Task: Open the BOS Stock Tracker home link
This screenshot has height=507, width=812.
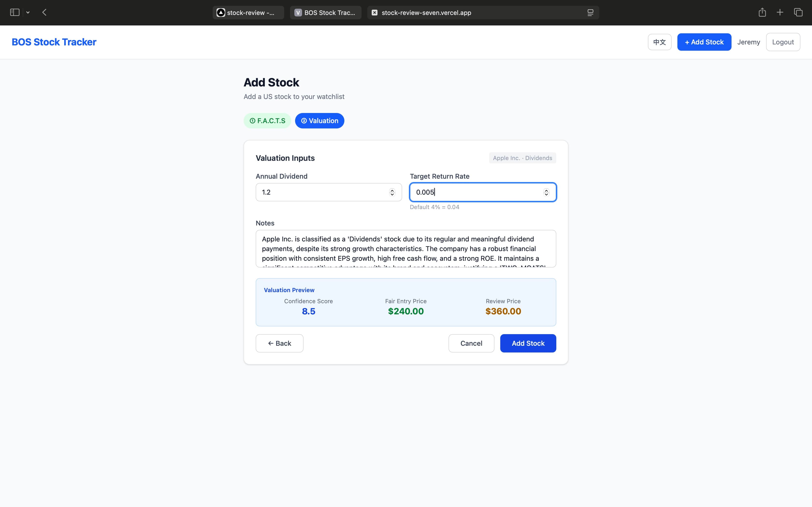Action: coord(54,42)
